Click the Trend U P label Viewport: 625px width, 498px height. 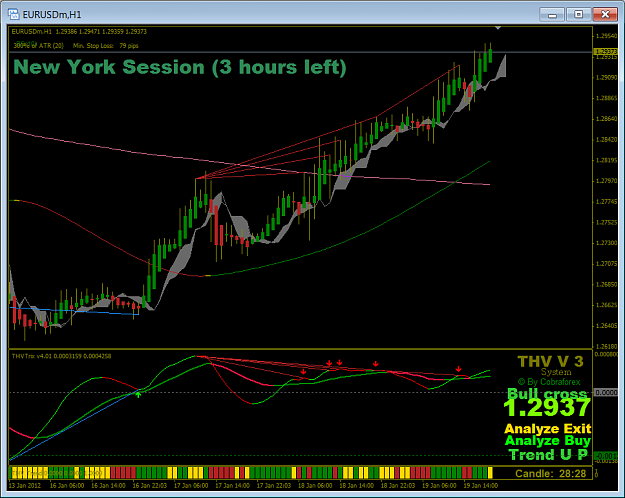(x=548, y=455)
